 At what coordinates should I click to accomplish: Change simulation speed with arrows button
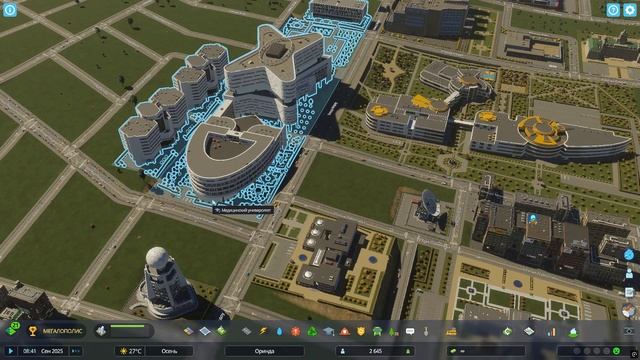click(x=76, y=351)
